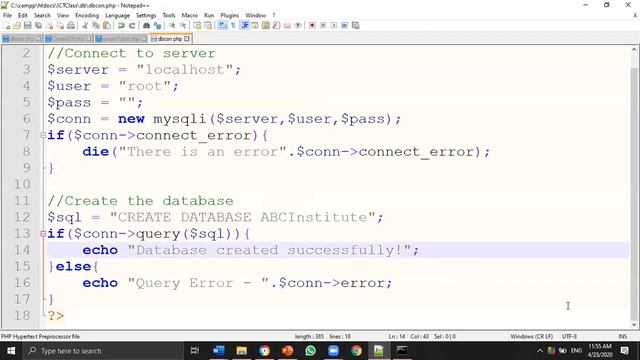Viewport: 640px width, 360px height.
Task: Run macro multiple times icon
Action: 344,25
